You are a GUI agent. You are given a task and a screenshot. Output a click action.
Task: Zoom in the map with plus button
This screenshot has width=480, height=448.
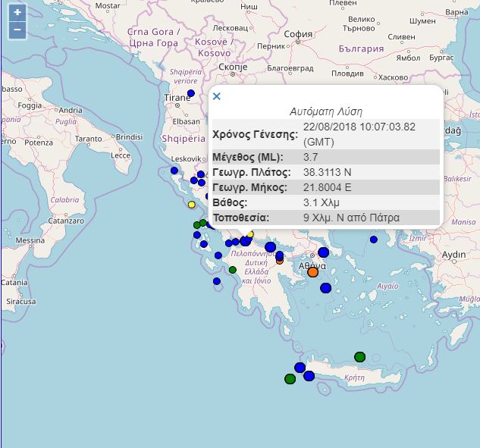[17, 13]
